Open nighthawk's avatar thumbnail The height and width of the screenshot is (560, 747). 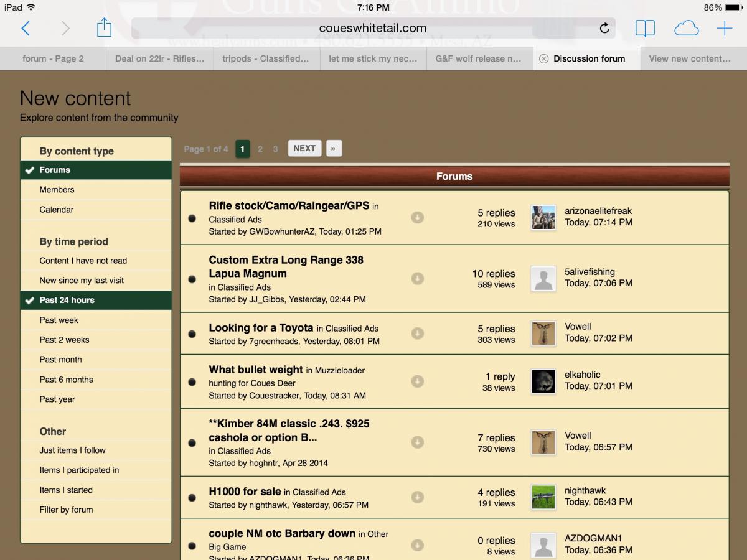(543, 497)
